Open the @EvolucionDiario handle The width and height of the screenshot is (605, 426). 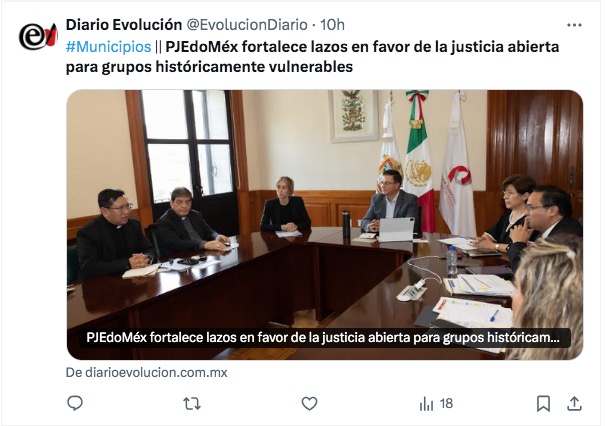coord(247,25)
